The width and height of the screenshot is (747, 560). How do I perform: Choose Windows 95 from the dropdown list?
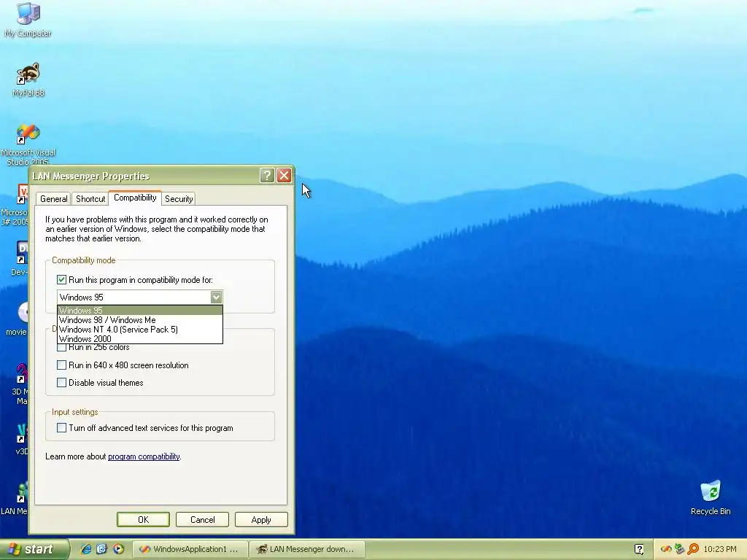tap(139, 311)
